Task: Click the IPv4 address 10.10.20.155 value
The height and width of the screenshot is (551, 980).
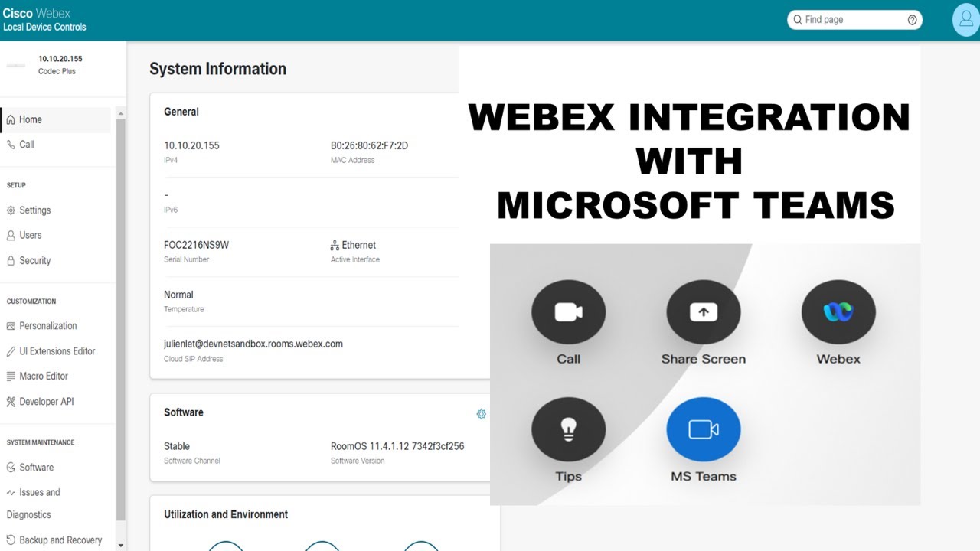Action: 191,145
